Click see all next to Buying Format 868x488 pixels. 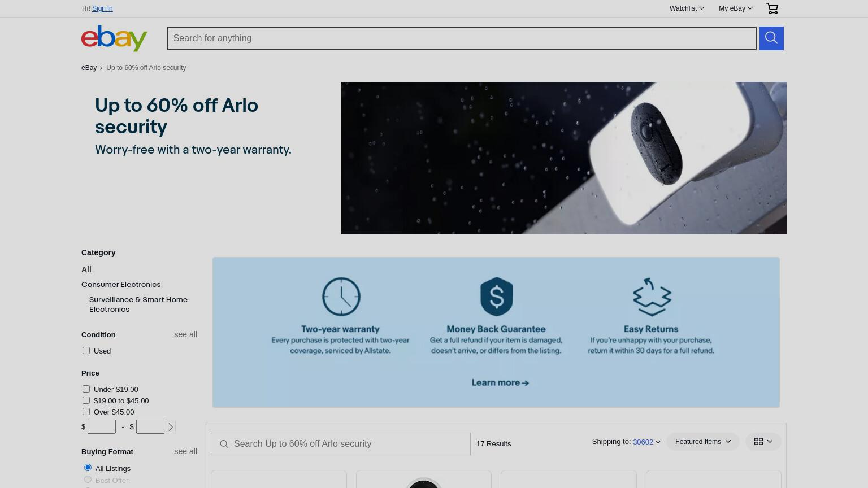point(185,451)
